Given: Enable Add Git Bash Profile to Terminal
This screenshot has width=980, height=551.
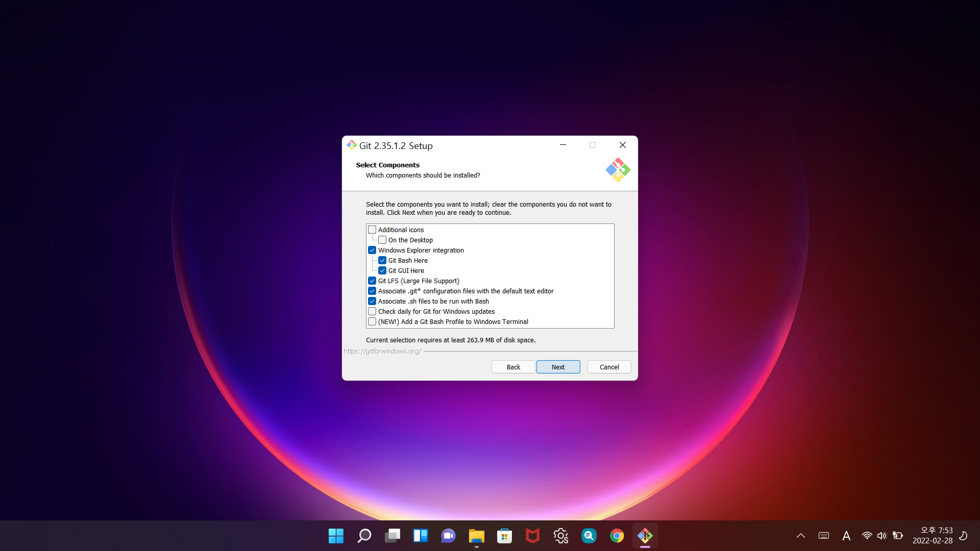Looking at the screenshot, I should pyautogui.click(x=372, y=322).
